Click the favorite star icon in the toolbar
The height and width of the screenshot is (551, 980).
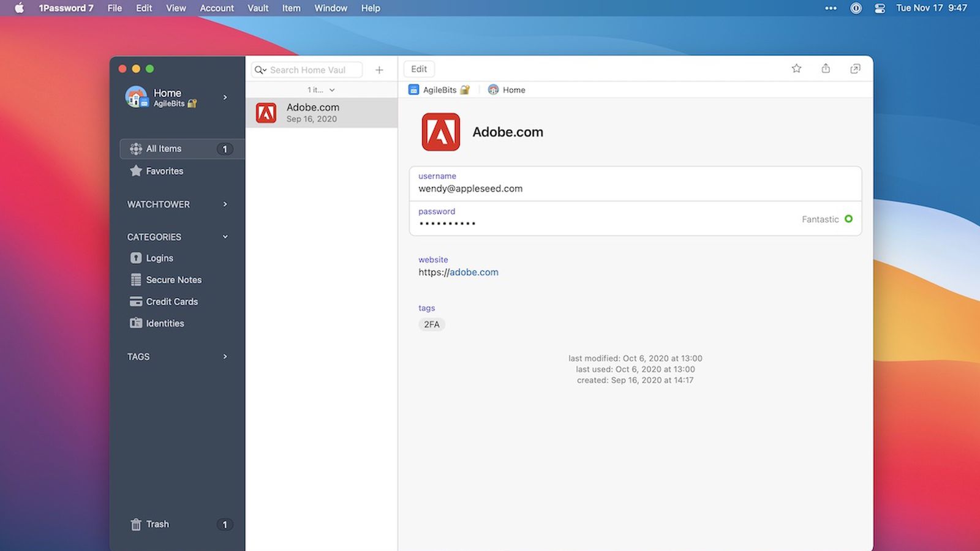point(796,69)
